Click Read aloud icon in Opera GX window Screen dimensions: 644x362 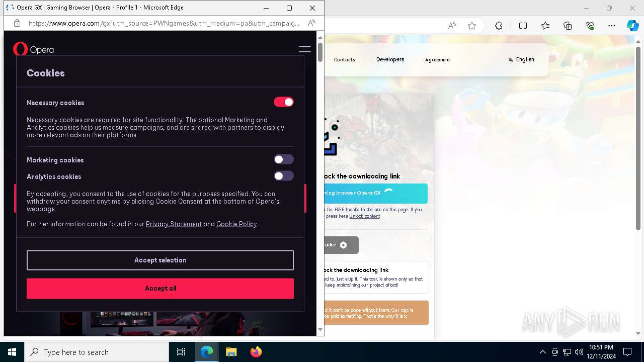pos(311,23)
